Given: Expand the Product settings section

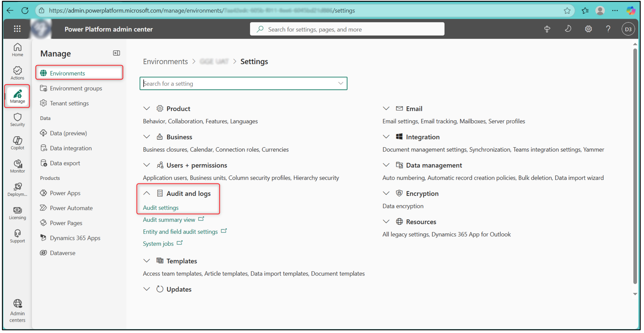Looking at the screenshot, I should coord(147,108).
